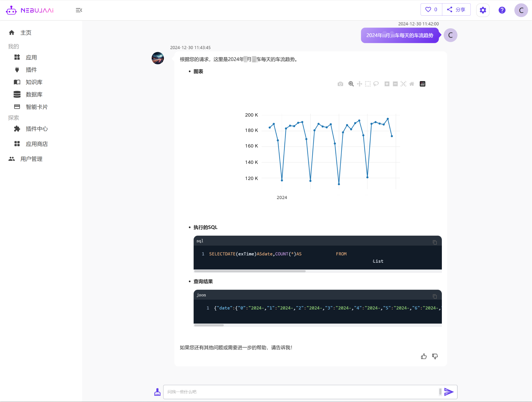Download chart as image with camera icon
The image size is (532, 402).
pyautogui.click(x=340, y=84)
